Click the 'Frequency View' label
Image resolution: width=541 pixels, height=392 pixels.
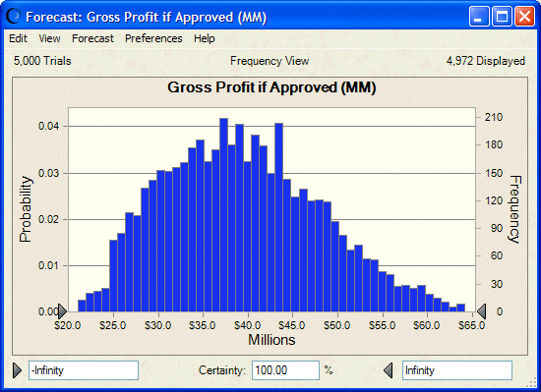click(x=270, y=61)
